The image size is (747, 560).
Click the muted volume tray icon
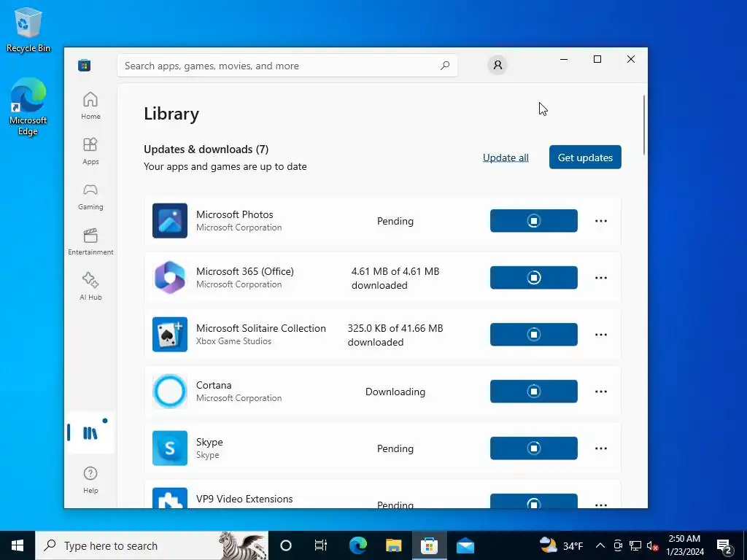pyautogui.click(x=652, y=545)
